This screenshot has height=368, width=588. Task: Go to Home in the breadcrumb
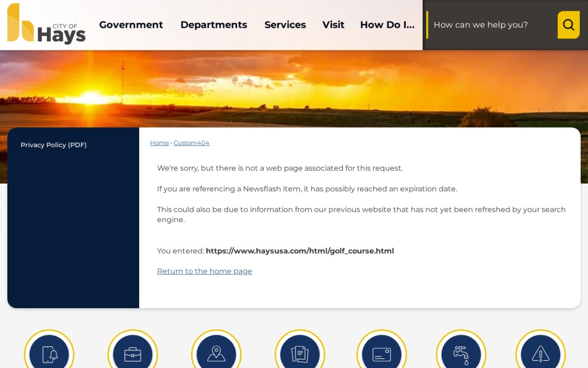click(159, 143)
